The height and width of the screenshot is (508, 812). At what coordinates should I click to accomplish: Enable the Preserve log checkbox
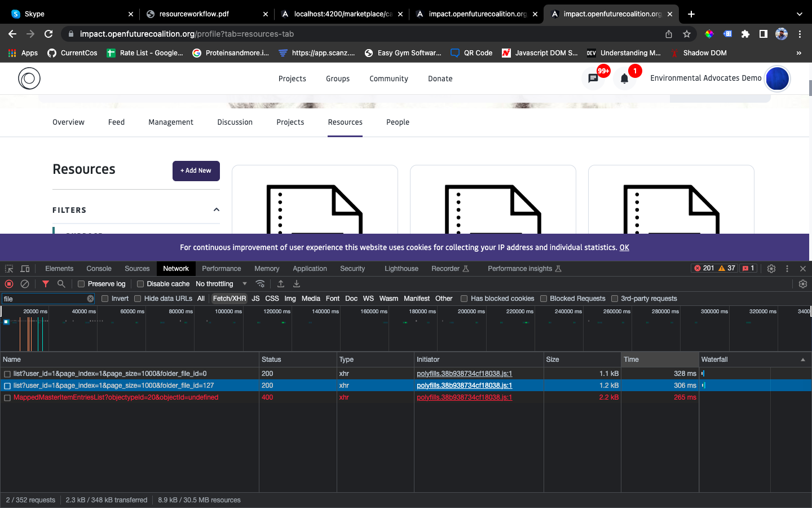tap(81, 284)
